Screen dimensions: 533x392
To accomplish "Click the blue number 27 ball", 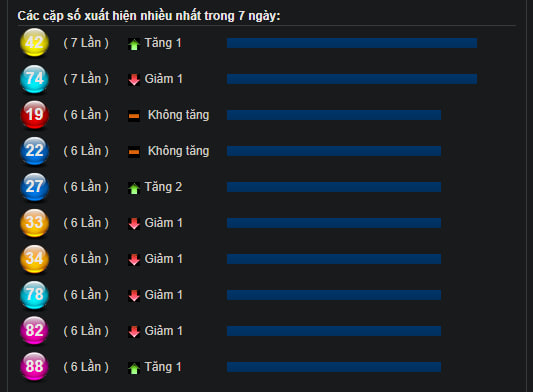I will click(x=34, y=187).
